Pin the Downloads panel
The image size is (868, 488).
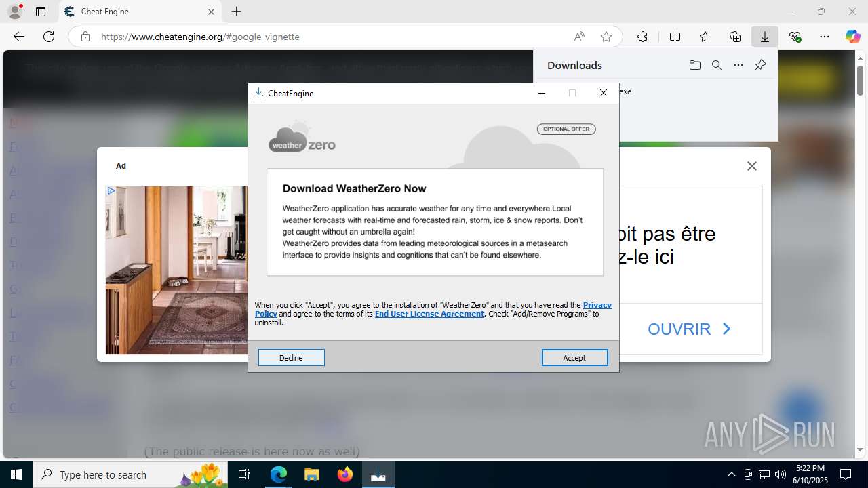(760, 65)
